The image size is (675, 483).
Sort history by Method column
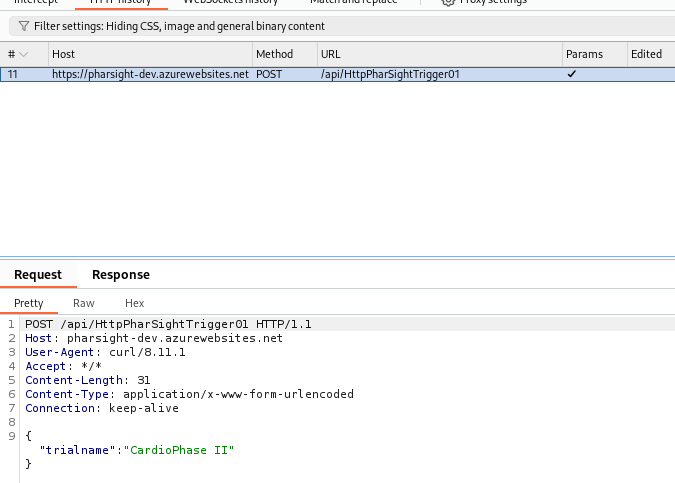point(274,54)
